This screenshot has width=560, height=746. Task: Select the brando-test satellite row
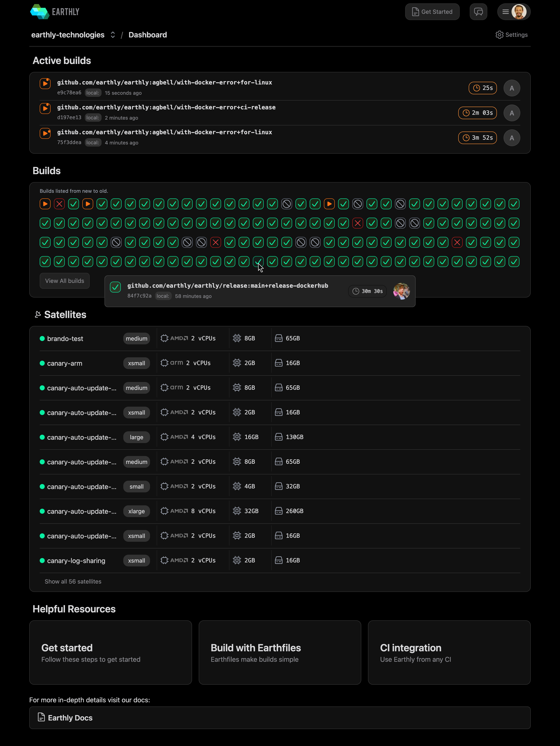pos(65,339)
